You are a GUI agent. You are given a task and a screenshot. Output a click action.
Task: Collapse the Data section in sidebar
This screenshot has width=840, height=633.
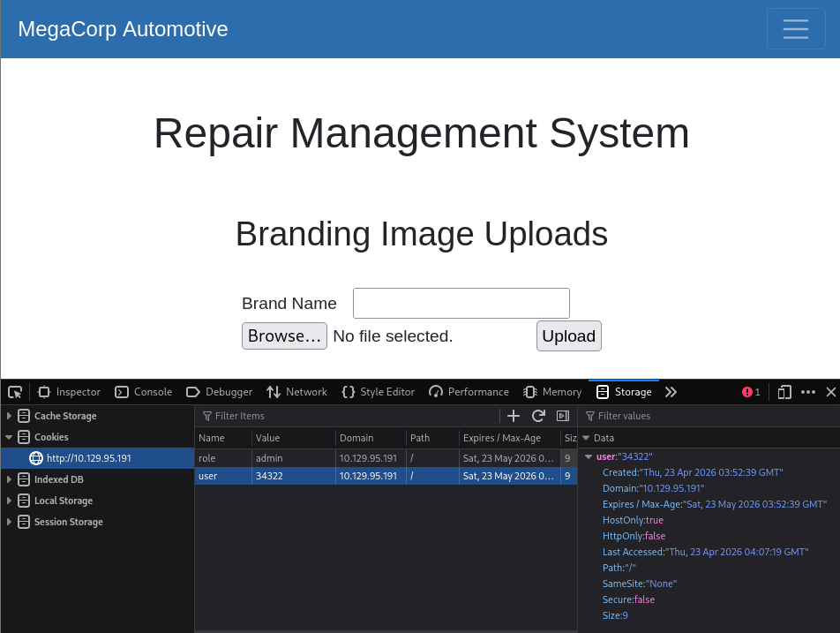(586, 438)
